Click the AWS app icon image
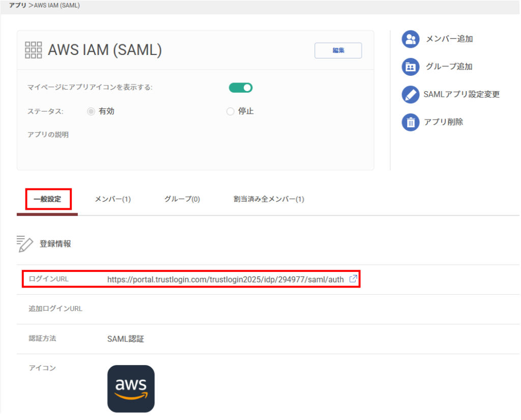The height and width of the screenshot is (420, 521). tap(131, 388)
